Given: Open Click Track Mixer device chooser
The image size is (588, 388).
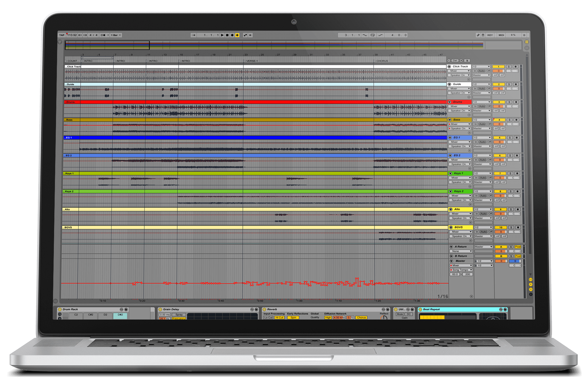Looking at the screenshot, I should (459, 71).
